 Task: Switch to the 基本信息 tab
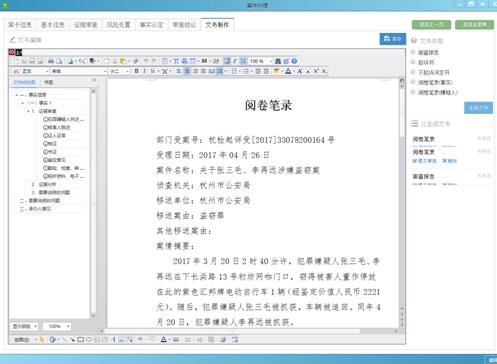[x=53, y=25]
